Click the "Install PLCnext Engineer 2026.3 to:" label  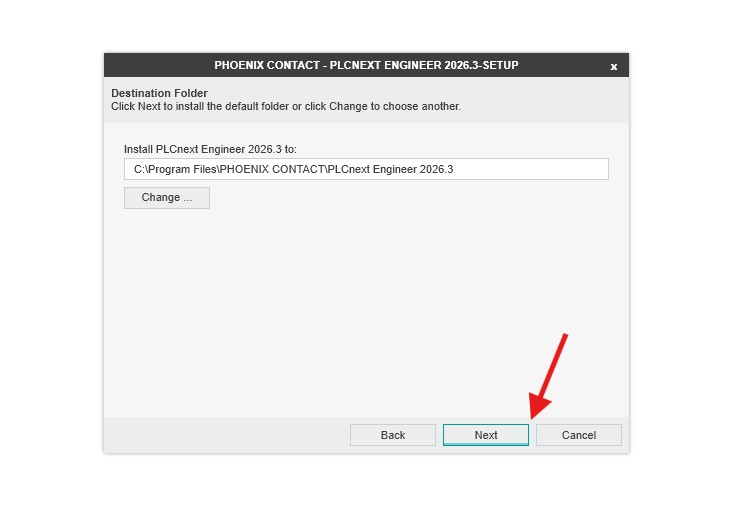click(210, 149)
